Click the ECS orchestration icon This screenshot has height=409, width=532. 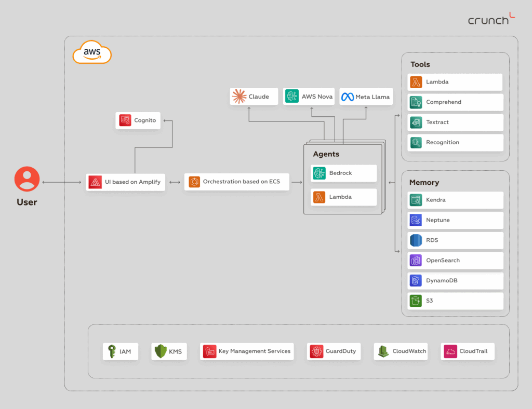coord(194,182)
